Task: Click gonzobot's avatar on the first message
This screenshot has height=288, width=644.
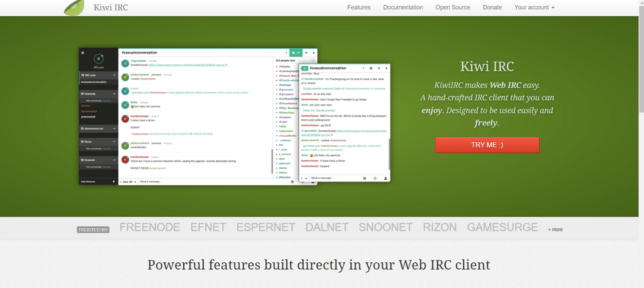Action: click(125, 63)
